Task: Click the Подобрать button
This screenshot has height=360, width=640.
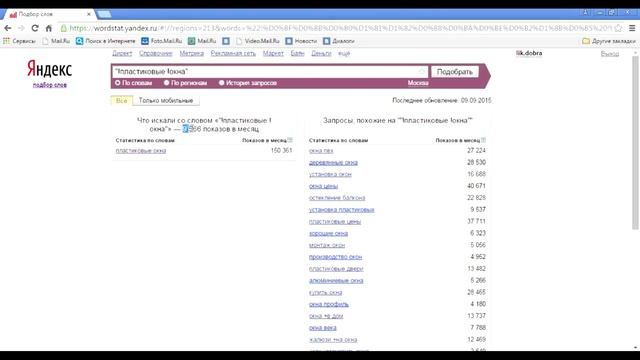Action: [455, 72]
